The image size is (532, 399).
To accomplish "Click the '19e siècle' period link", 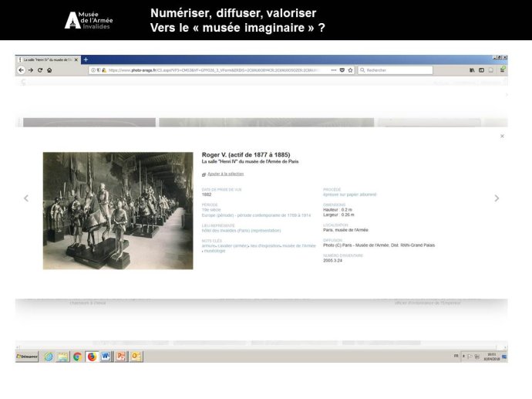I will coord(211,210).
